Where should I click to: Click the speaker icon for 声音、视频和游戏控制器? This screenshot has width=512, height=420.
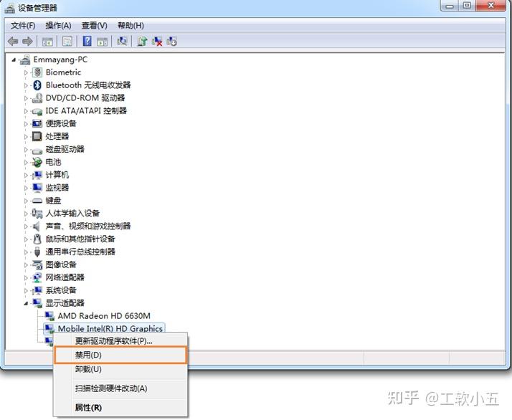[x=37, y=226]
